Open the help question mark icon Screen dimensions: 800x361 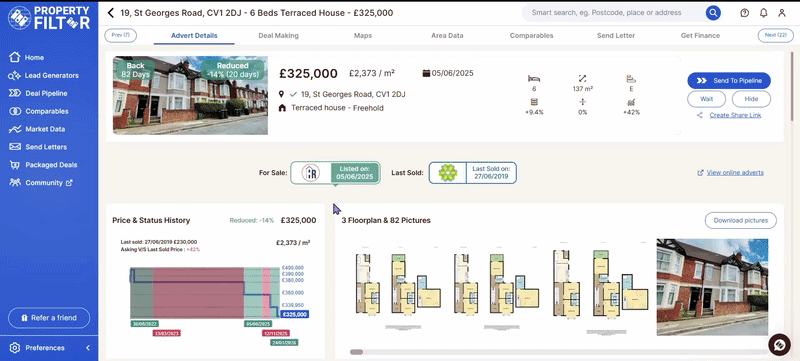tap(744, 13)
